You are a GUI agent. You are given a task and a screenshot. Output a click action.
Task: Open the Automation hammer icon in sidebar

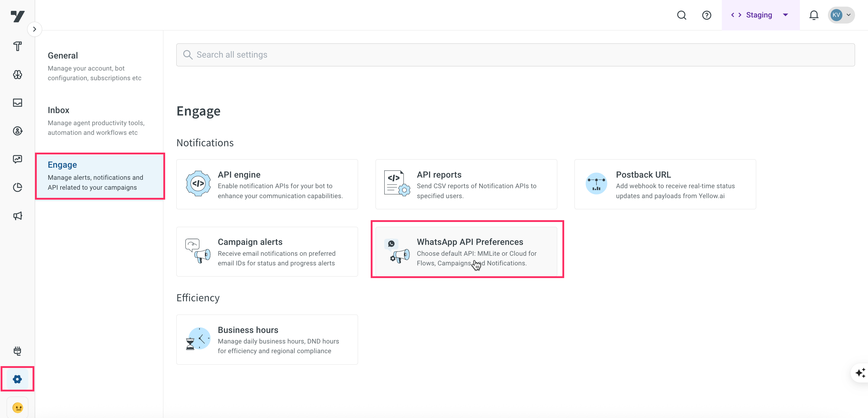tap(17, 46)
